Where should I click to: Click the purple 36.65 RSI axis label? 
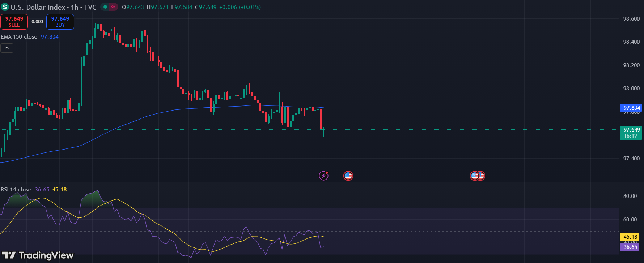[630, 247]
